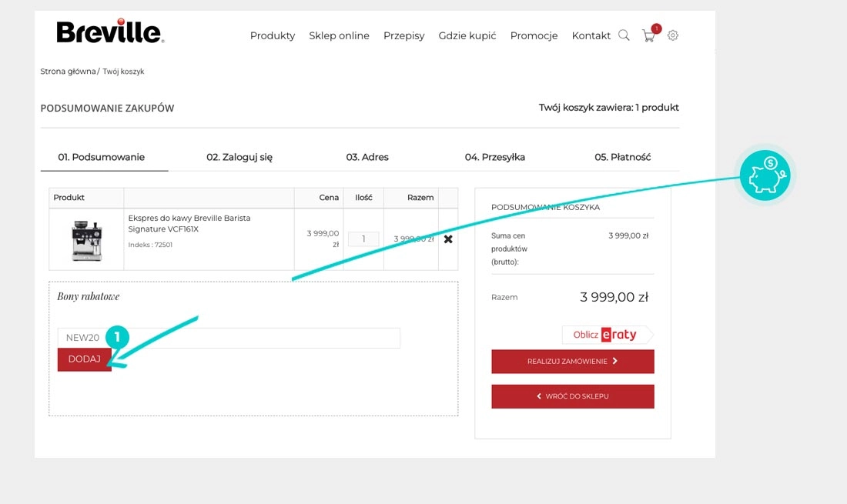
Task: Click the Breville logo
Action: (110, 32)
